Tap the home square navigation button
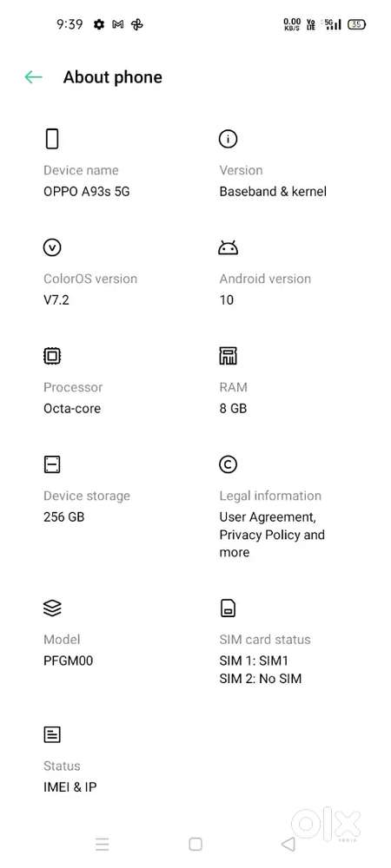The width and height of the screenshot is (391, 868). (195, 845)
